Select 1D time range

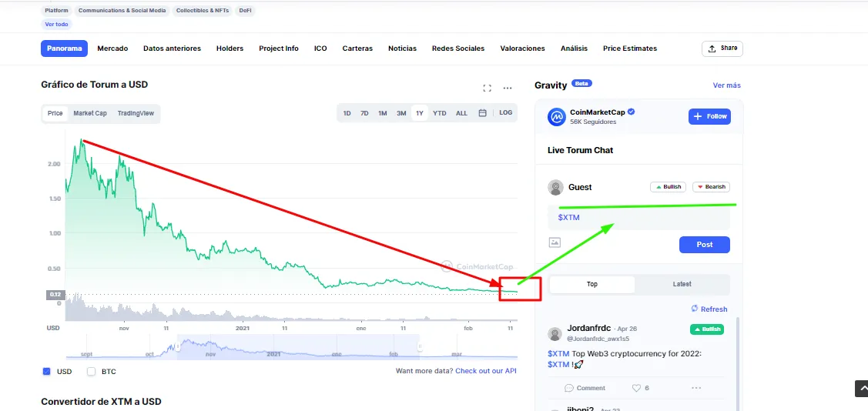coord(347,113)
